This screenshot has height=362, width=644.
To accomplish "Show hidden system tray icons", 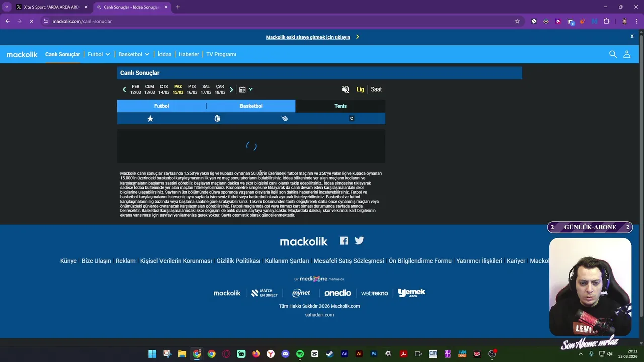I will pyautogui.click(x=581, y=354).
